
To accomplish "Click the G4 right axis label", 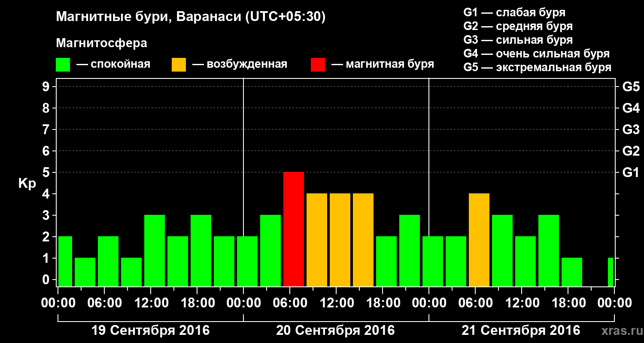I will click(x=631, y=108).
